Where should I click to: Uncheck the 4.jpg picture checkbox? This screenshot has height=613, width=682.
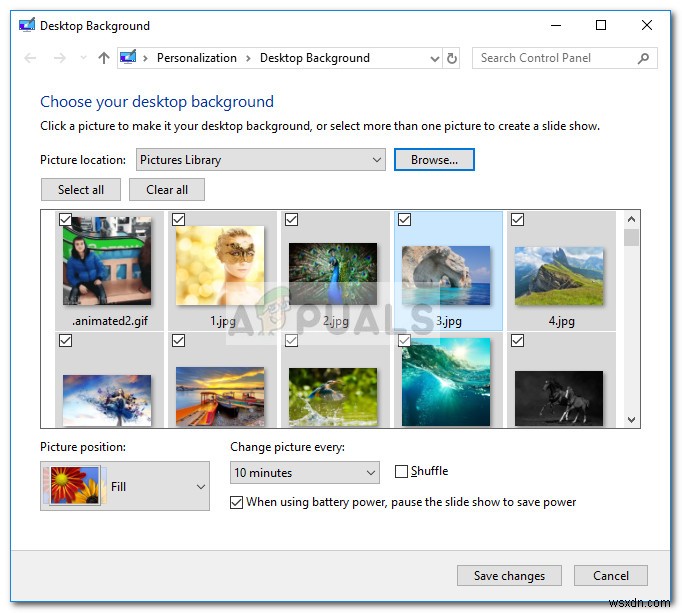[x=517, y=219]
